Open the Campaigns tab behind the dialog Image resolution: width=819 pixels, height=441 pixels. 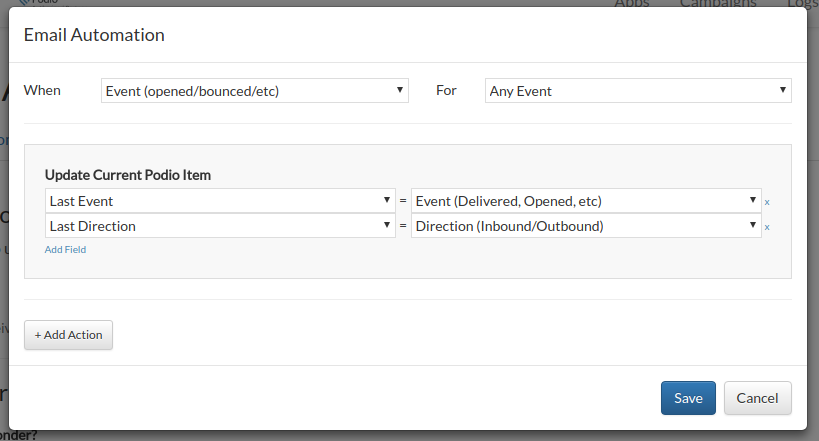pos(718,4)
